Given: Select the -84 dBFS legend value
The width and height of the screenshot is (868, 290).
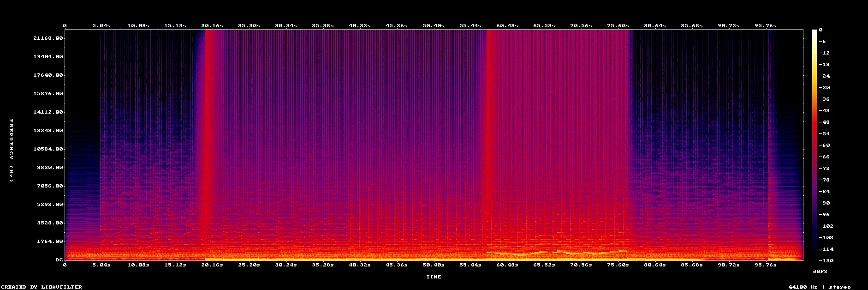Looking at the screenshot, I should tap(824, 192).
